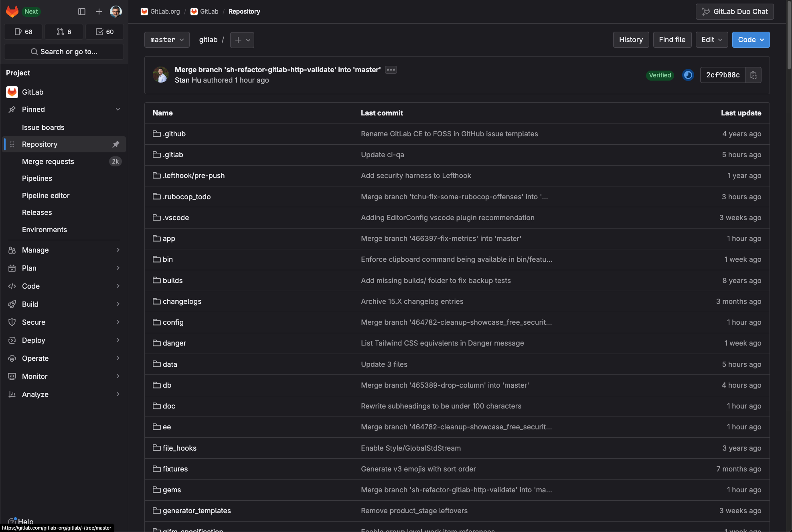Click the History button
The width and height of the screenshot is (792, 532).
click(631, 40)
